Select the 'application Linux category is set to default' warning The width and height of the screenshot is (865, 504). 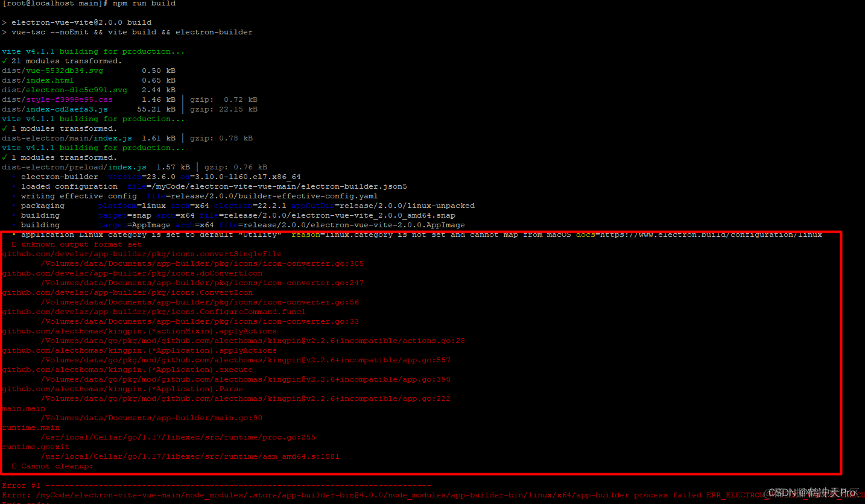417,235
